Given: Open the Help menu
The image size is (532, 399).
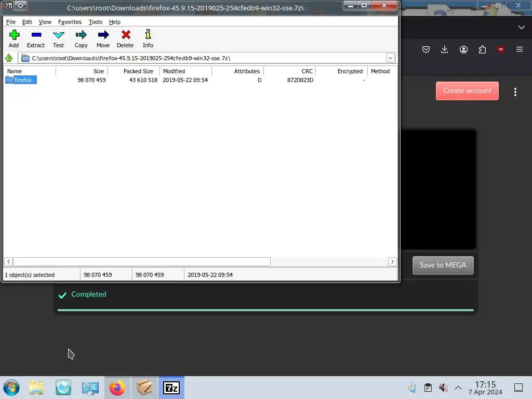Looking at the screenshot, I should [x=115, y=22].
